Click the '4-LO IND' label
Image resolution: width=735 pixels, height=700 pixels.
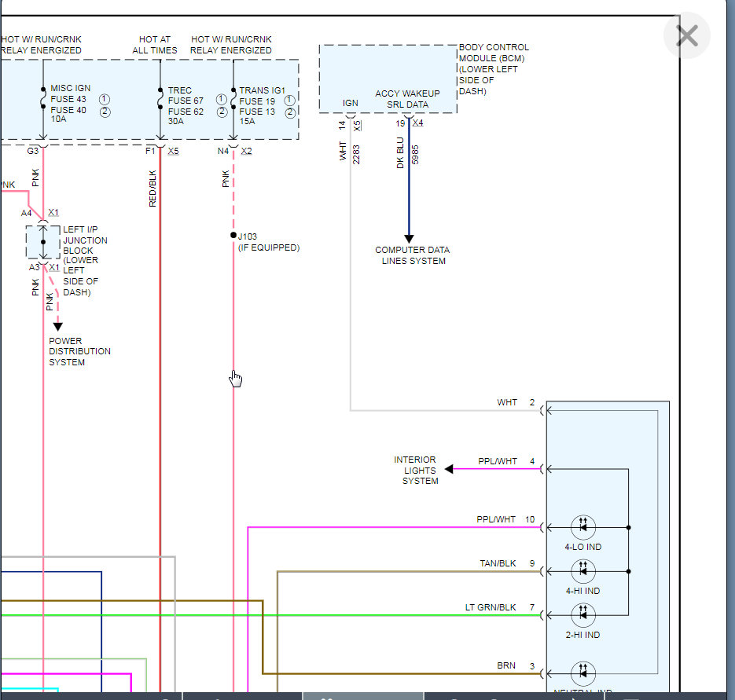(x=582, y=547)
